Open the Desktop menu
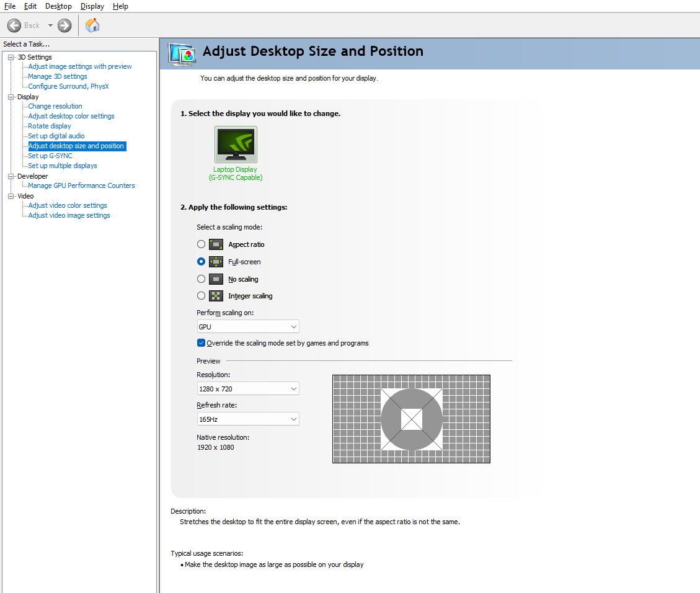 pos(58,6)
